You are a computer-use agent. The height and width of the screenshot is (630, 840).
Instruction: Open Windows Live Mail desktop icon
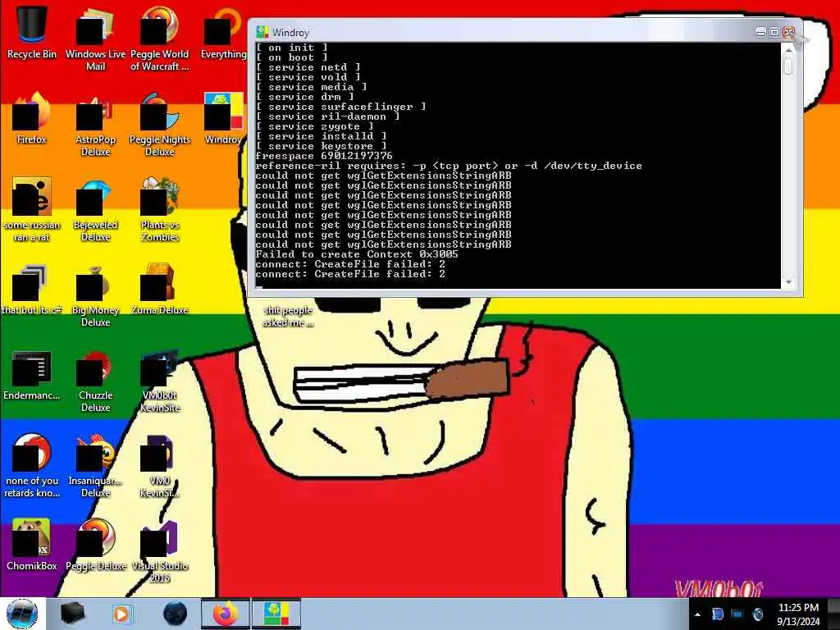[x=95, y=39]
